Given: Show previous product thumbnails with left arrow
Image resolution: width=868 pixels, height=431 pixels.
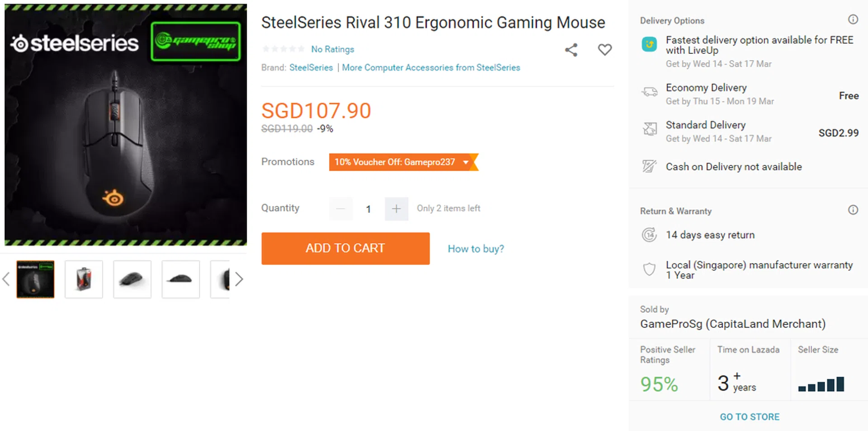Looking at the screenshot, I should (x=6, y=279).
